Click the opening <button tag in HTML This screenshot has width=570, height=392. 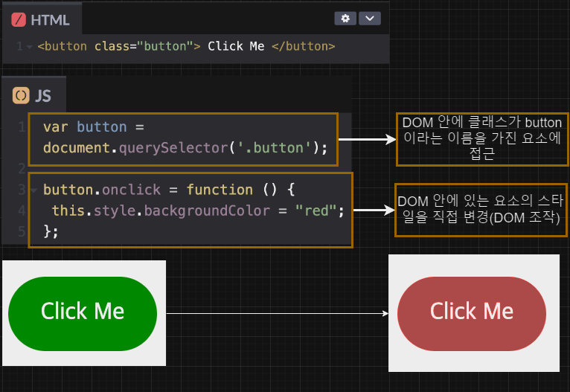tap(63, 47)
